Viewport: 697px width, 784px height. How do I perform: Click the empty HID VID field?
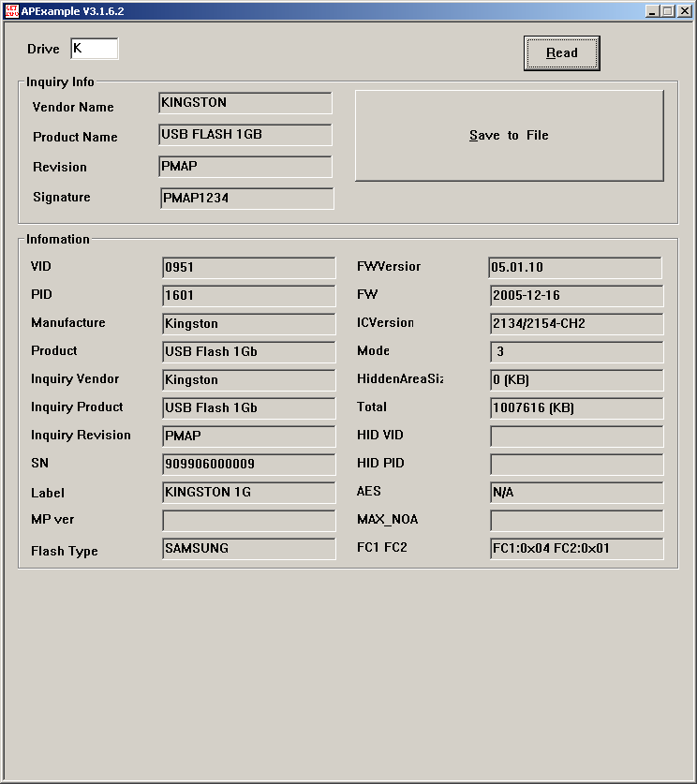pyautogui.click(x=577, y=436)
